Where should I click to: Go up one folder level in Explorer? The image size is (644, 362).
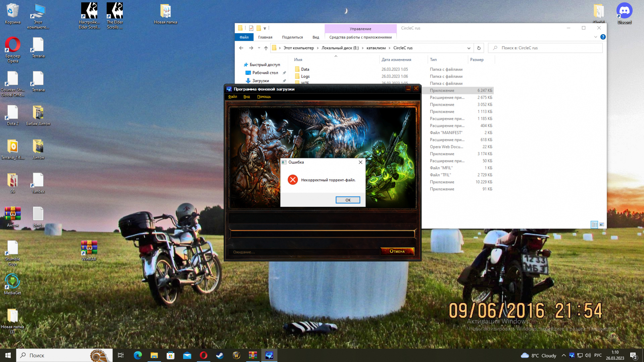(266, 48)
